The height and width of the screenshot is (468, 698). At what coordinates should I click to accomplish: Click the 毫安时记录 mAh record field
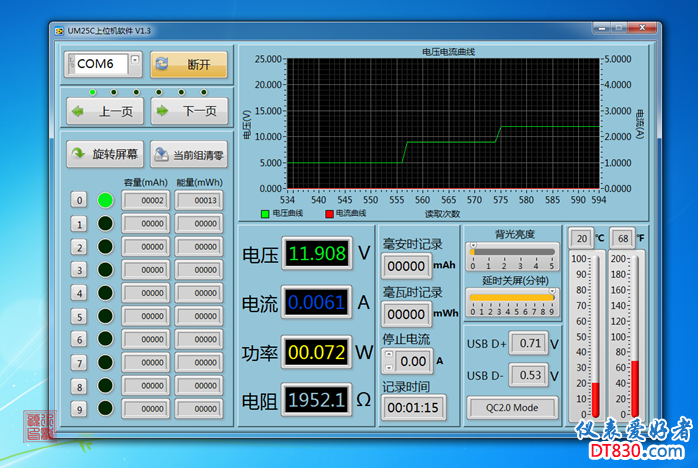click(x=406, y=266)
